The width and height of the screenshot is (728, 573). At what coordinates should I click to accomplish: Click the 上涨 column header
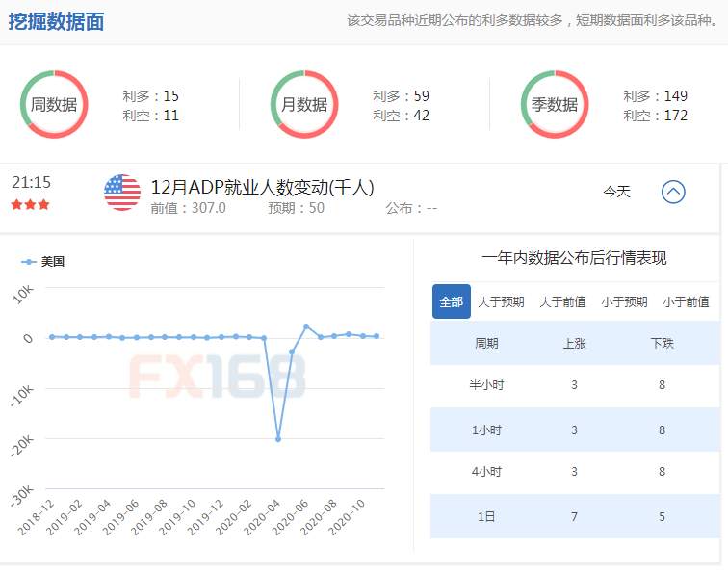(x=574, y=343)
